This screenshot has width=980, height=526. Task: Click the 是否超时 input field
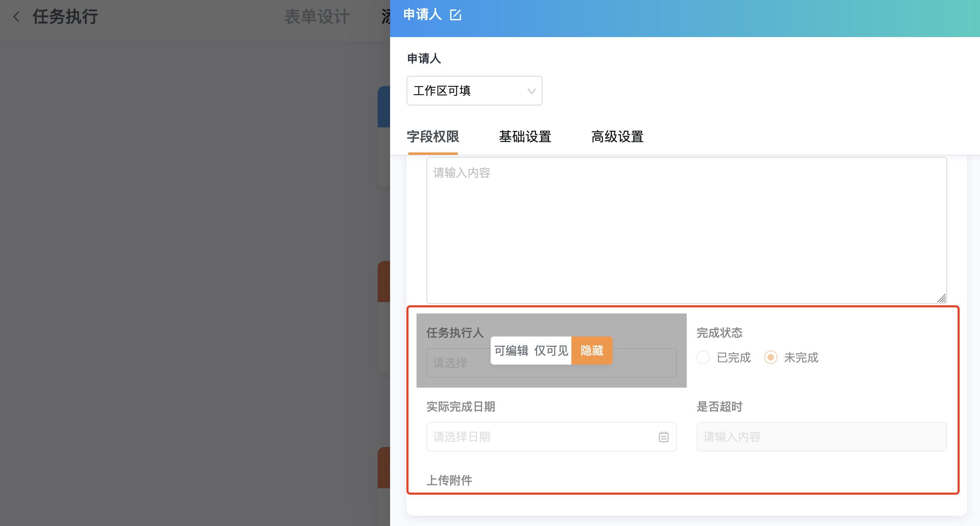821,437
